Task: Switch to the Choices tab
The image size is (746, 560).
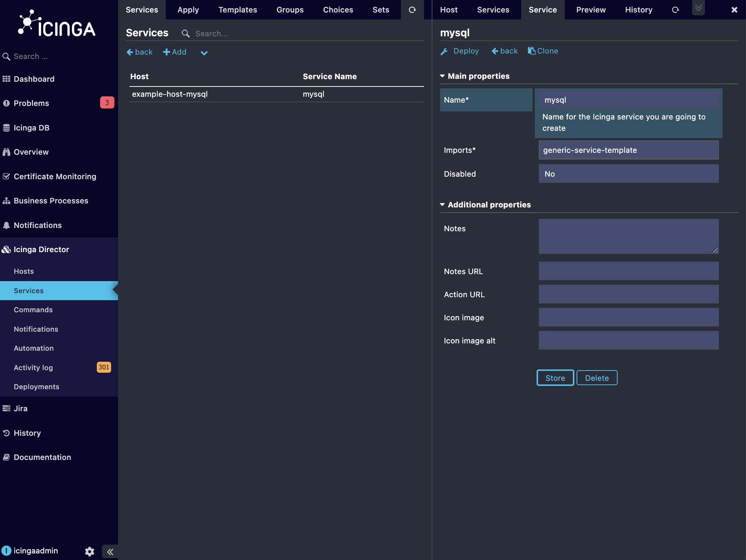Action: pos(338,10)
